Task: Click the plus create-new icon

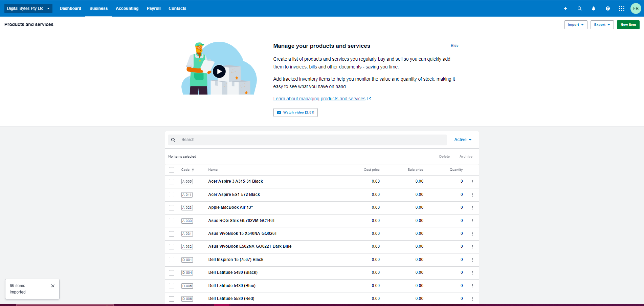Action: point(565,8)
